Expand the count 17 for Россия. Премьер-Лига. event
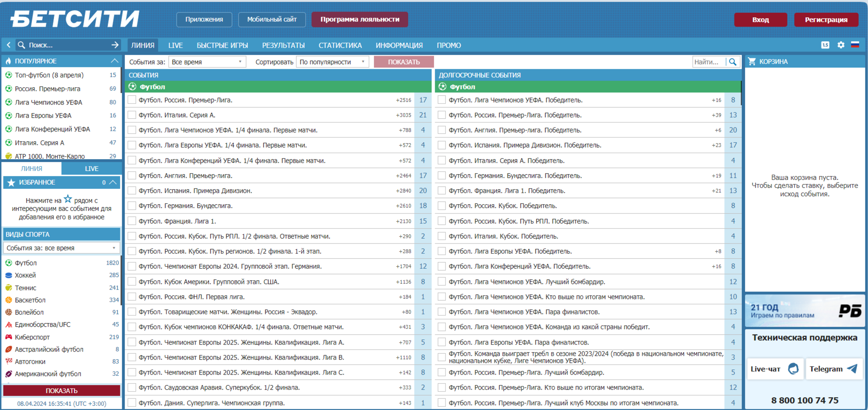Screen dimensions: 868x410 point(423,100)
